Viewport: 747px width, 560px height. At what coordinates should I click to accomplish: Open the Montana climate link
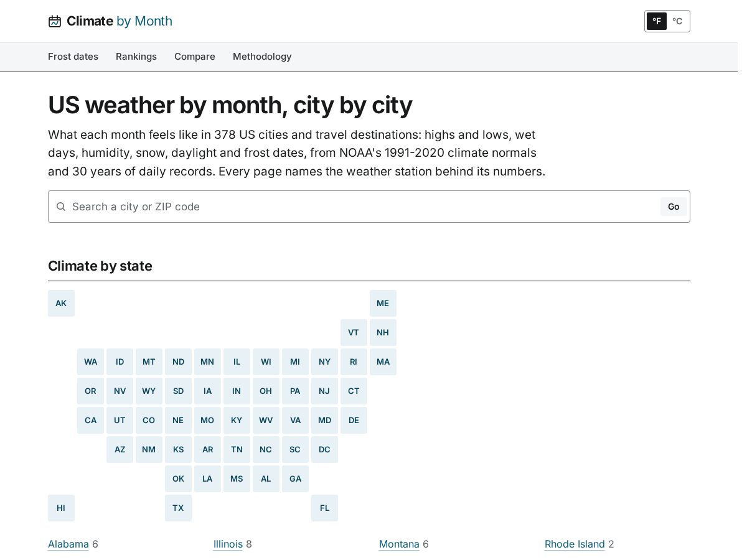pyautogui.click(x=399, y=544)
